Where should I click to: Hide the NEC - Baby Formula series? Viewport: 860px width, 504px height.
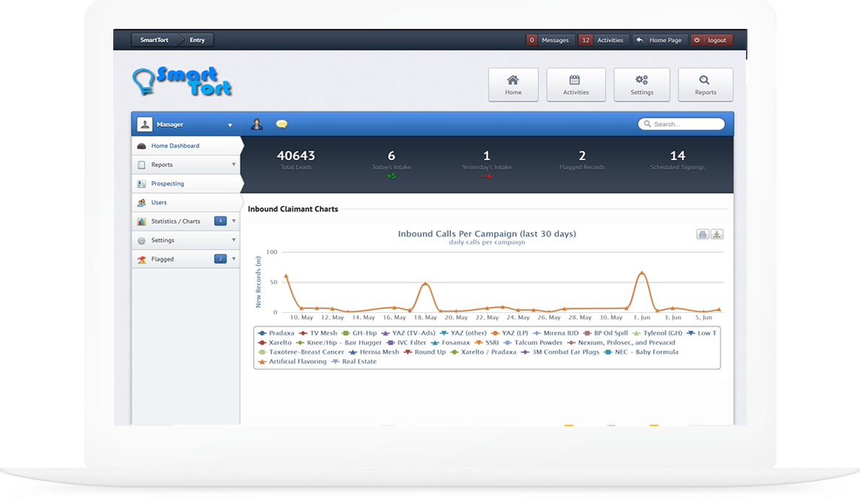coord(641,352)
